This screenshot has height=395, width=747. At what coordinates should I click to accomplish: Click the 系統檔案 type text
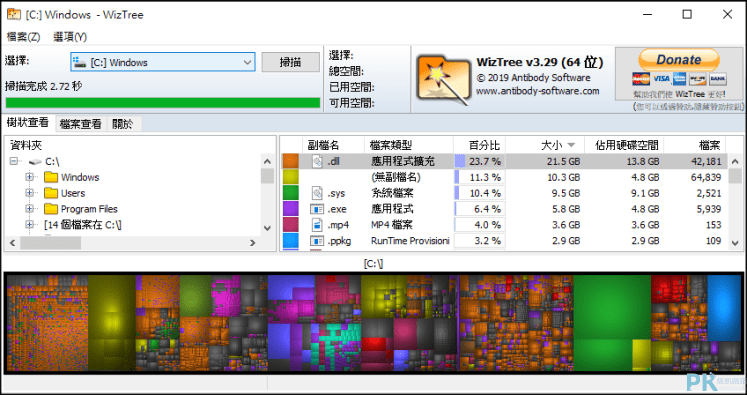(x=392, y=193)
